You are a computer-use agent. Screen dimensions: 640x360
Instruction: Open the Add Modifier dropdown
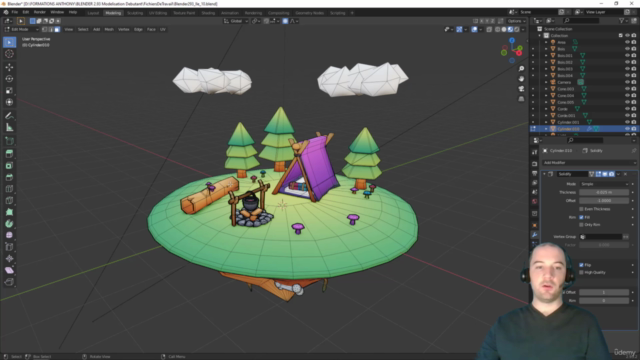pyautogui.click(x=589, y=163)
